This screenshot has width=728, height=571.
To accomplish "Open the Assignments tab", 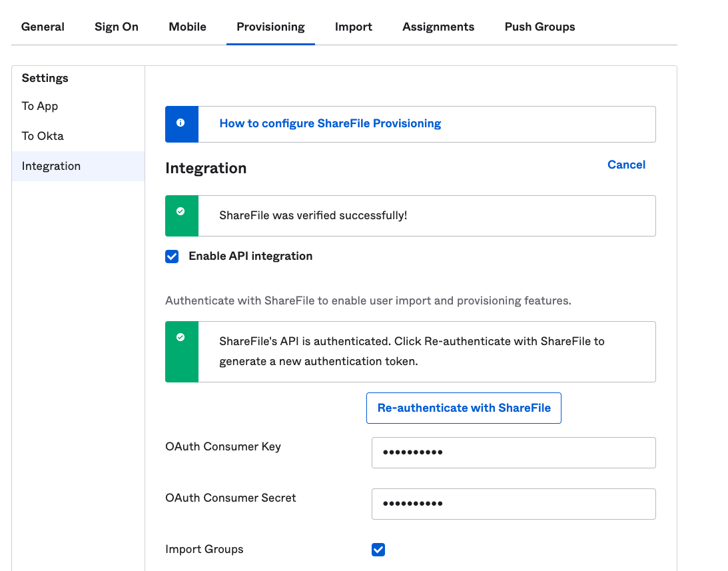I will (x=438, y=27).
